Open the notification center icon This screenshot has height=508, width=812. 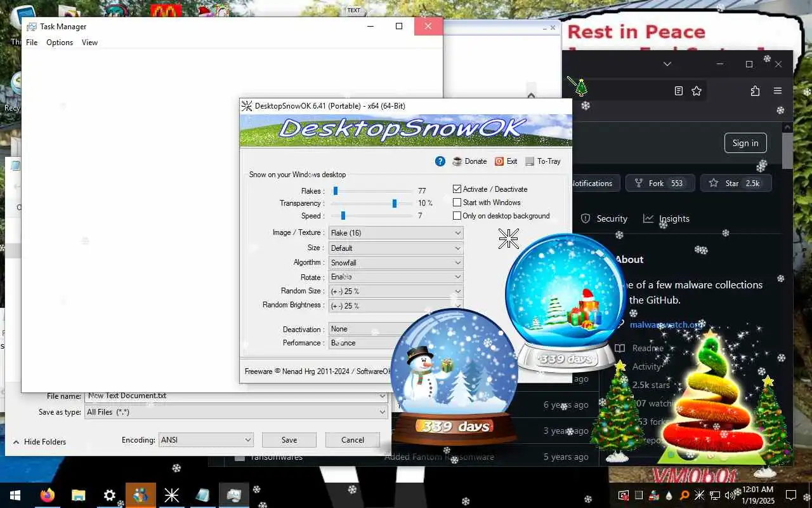pos(791,495)
